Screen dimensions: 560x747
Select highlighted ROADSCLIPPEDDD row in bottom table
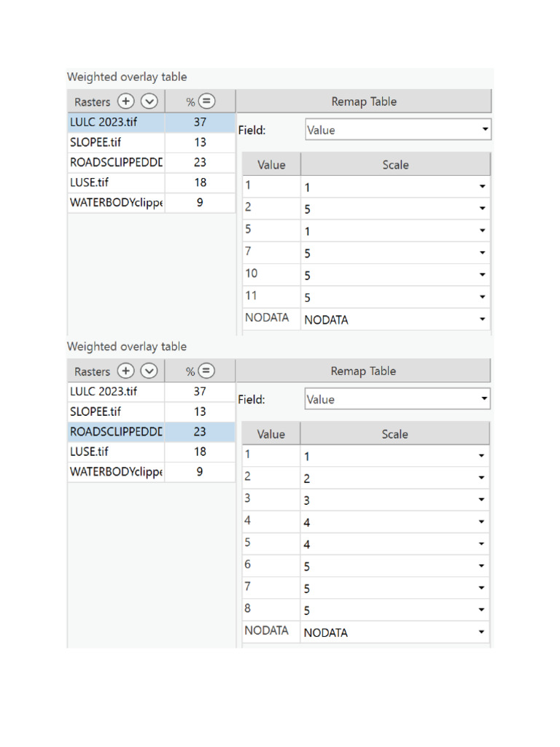click(x=152, y=431)
